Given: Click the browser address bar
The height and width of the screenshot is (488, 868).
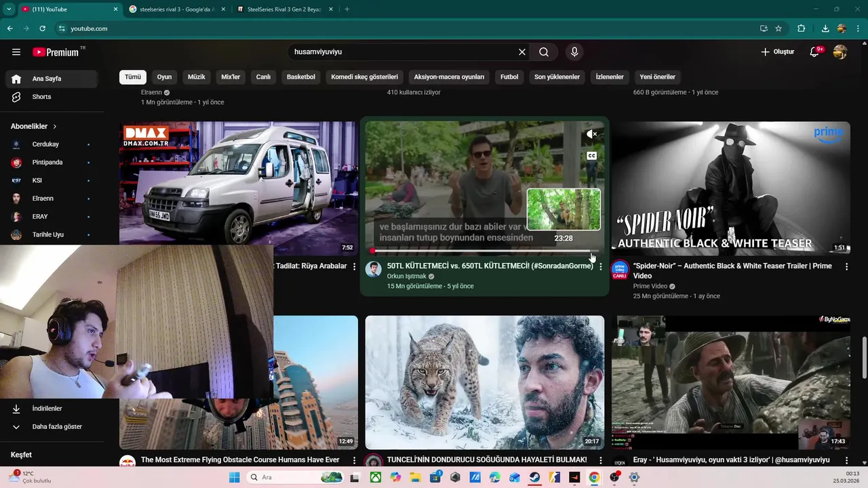Looking at the screenshot, I should coord(407,28).
